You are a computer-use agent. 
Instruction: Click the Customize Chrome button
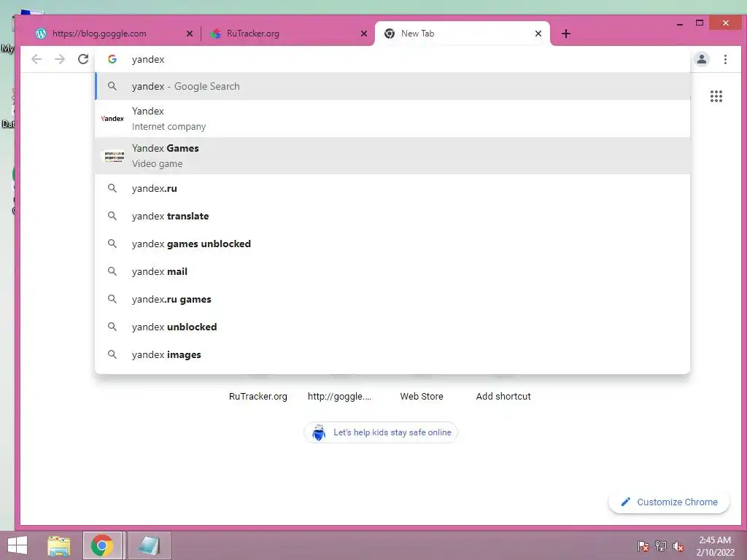pyautogui.click(x=669, y=502)
